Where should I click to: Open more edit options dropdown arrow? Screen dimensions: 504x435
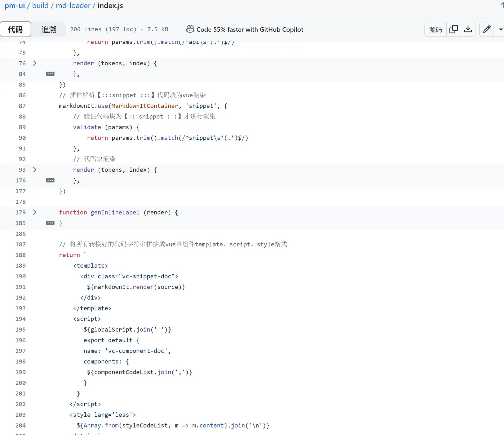pyautogui.click(x=500, y=29)
